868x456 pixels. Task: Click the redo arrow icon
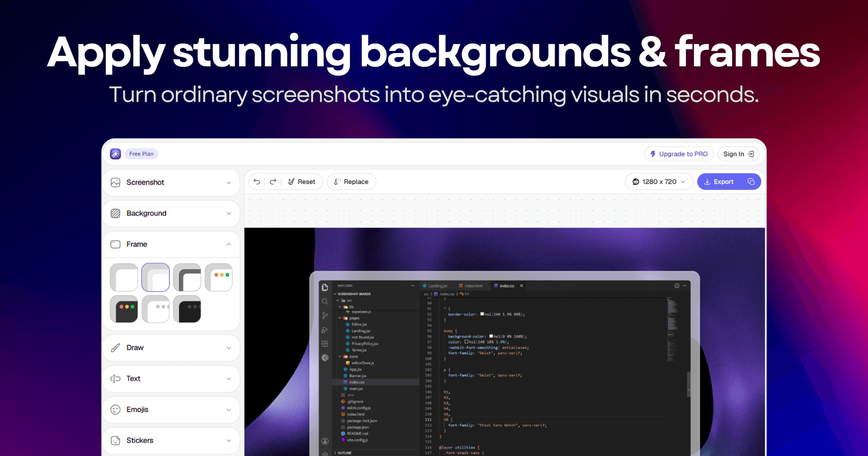coord(273,182)
